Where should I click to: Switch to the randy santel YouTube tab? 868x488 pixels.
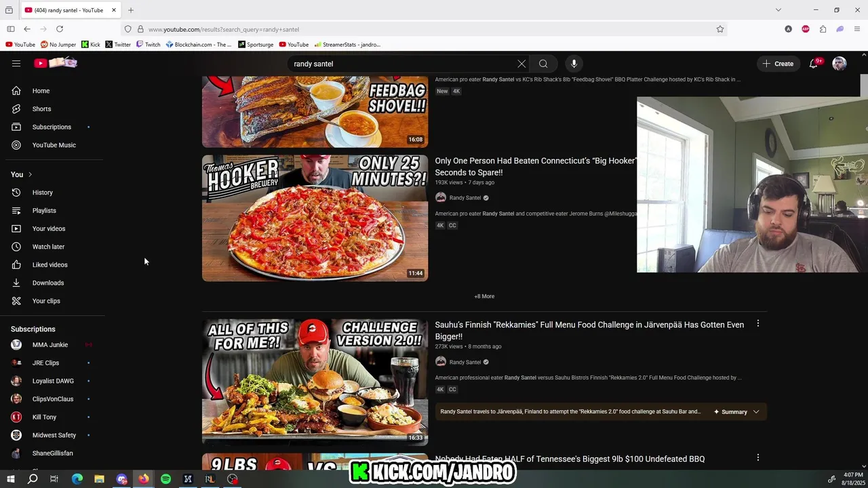(x=70, y=10)
